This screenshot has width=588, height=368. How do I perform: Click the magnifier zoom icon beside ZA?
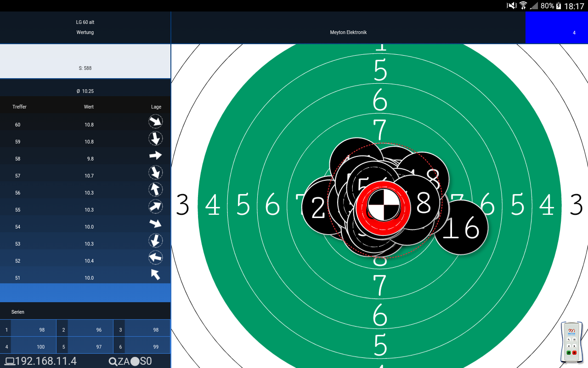coord(113,362)
